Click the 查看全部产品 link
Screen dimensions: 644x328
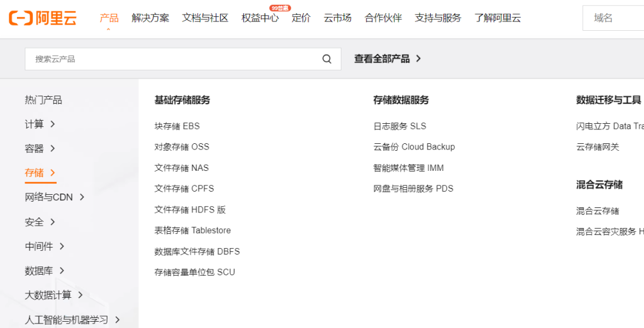tap(387, 58)
